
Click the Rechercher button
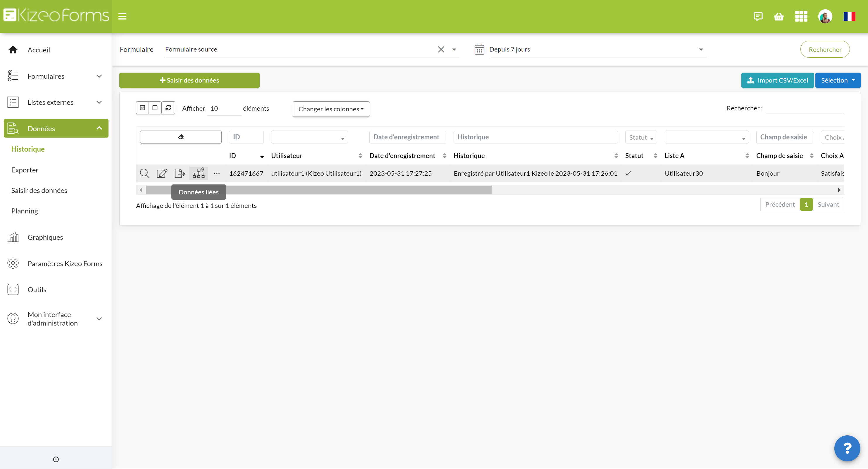coord(825,49)
